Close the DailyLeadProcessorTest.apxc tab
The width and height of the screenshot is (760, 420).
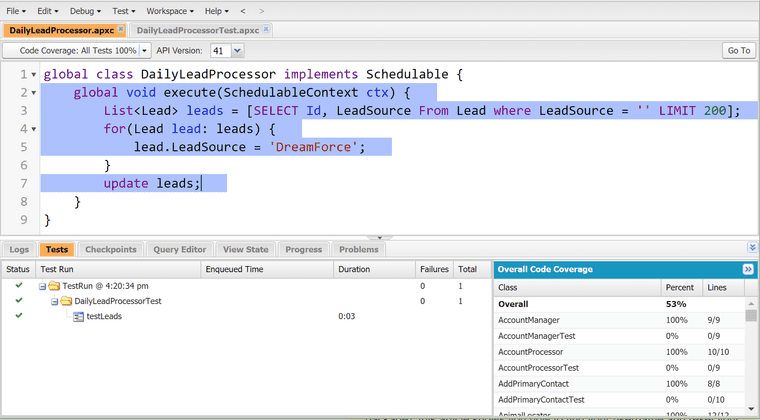click(266, 30)
